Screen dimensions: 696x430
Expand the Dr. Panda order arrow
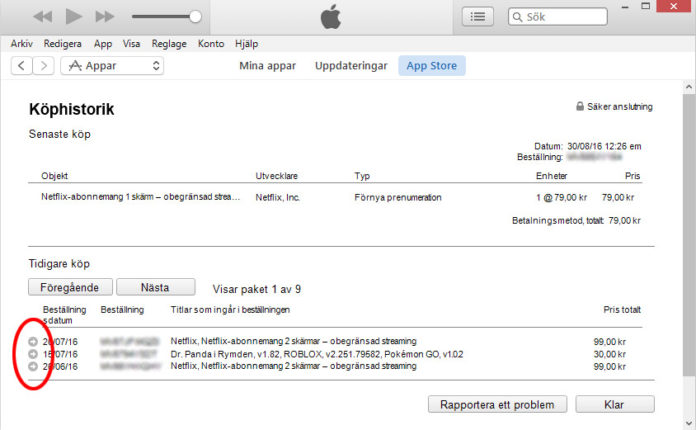33,354
